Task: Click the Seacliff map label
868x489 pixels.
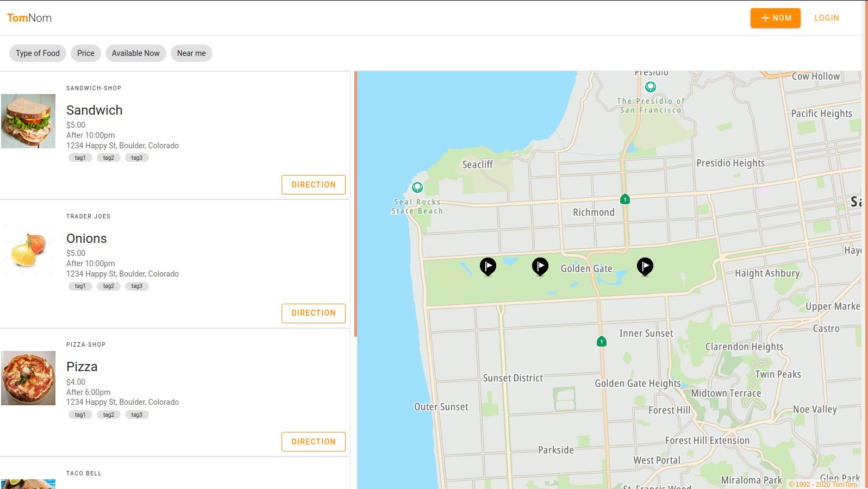Action: click(478, 165)
